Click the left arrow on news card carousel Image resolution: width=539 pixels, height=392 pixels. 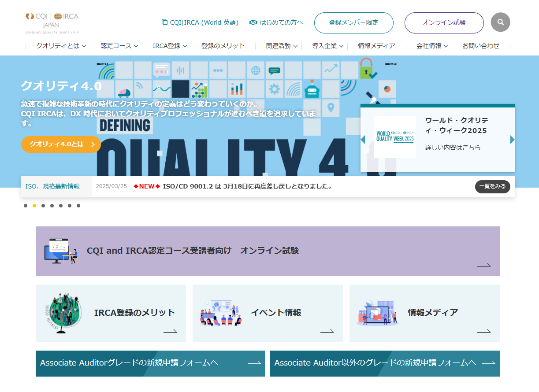point(363,140)
